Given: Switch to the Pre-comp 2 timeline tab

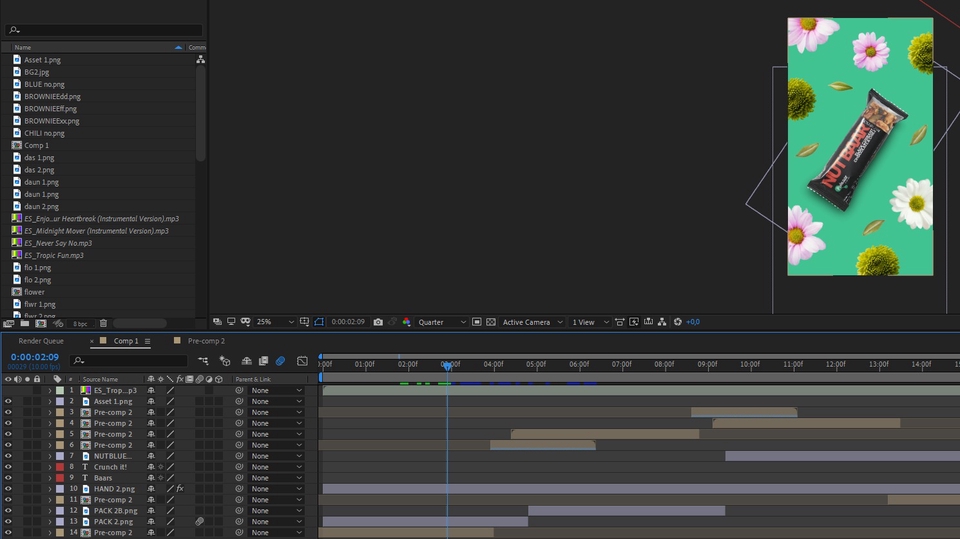Looking at the screenshot, I should (206, 341).
